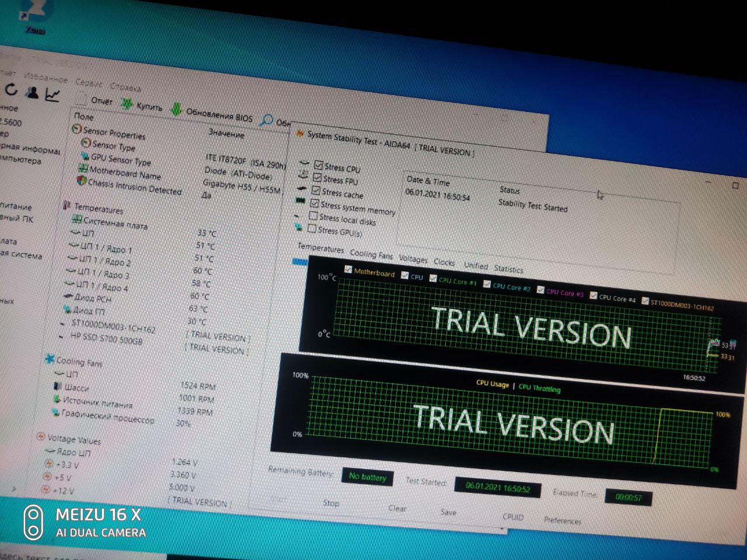Toggle the CPU Core #1 graph checkbox
747x560 pixels.
click(433, 279)
